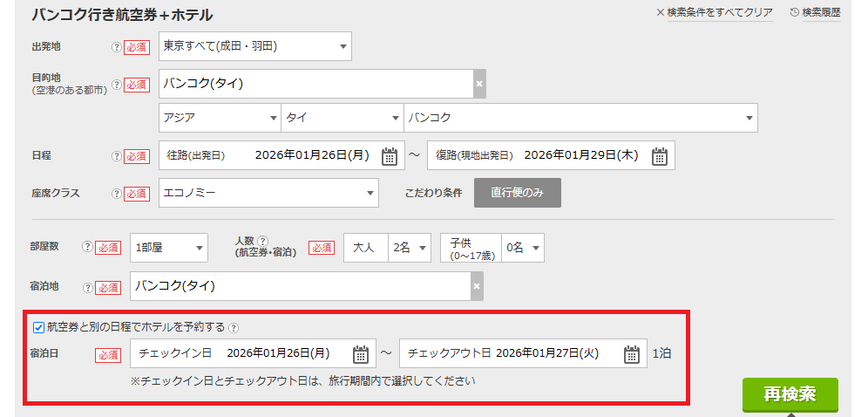The width and height of the screenshot is (868, 417).
Task: Open the アジア region dropdown
Action: pos(220,118)
